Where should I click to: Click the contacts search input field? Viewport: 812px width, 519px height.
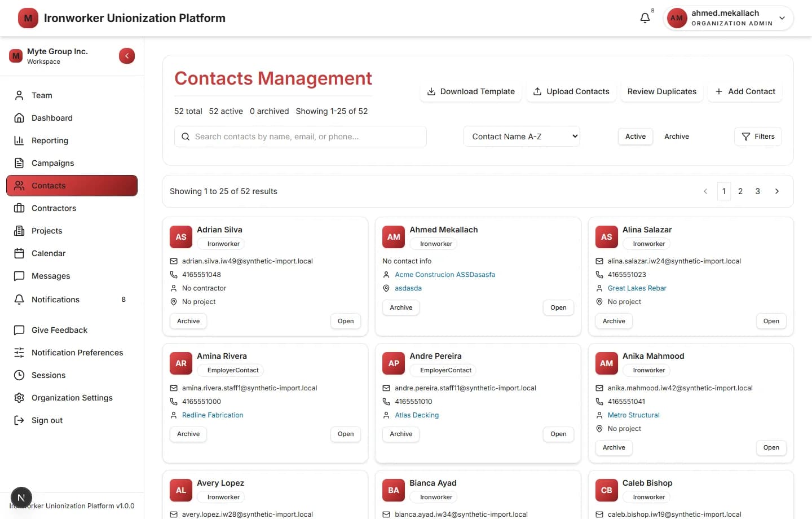click(x=301, y=137)
